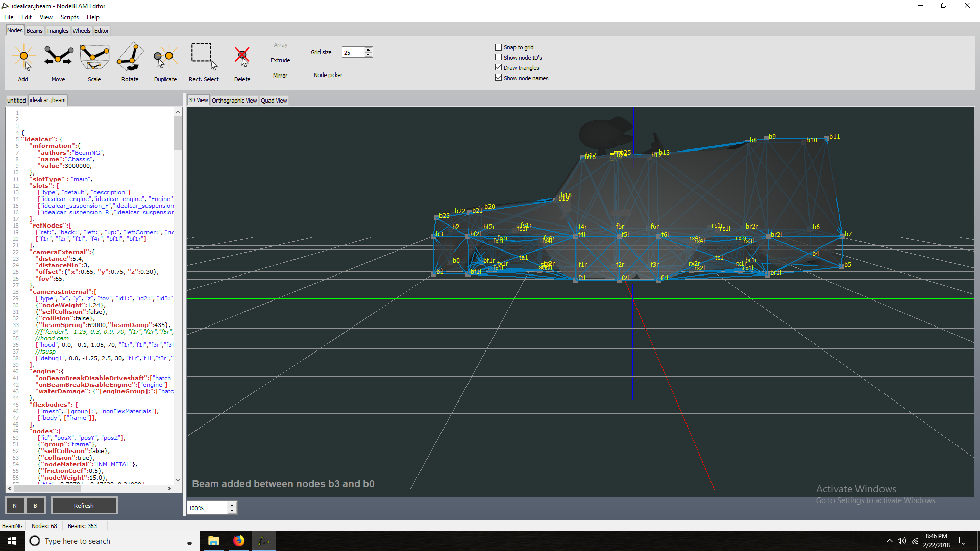Viewport: 980px width, 551px height.
Task: Click the taskbar microphone icon
Action: click(189, 541)
